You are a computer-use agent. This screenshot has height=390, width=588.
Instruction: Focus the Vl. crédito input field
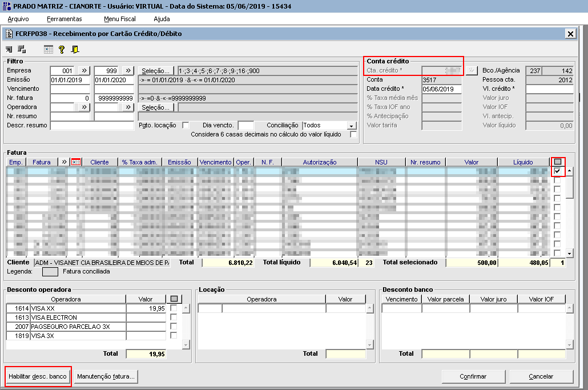549,89
